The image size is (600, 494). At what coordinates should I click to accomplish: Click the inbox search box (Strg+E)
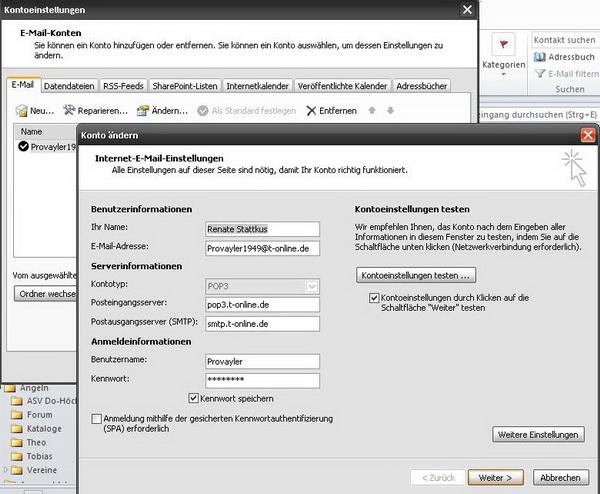(x=538, y=115)
